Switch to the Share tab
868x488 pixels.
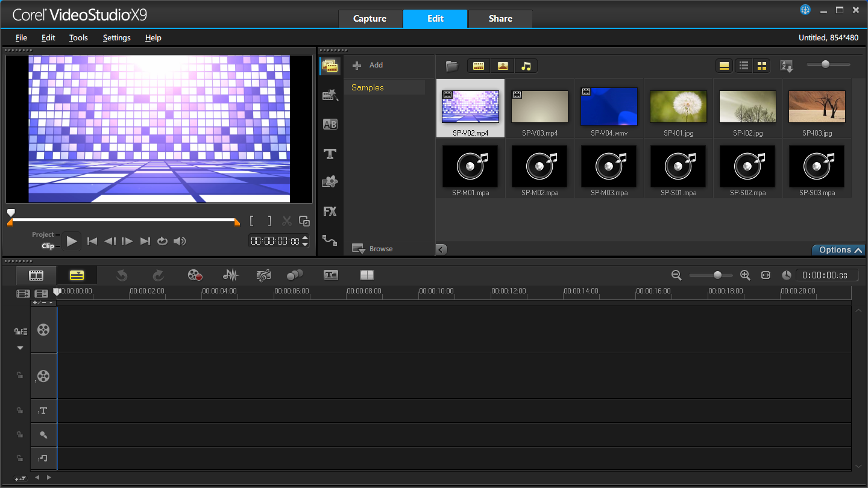pos(500,19)
